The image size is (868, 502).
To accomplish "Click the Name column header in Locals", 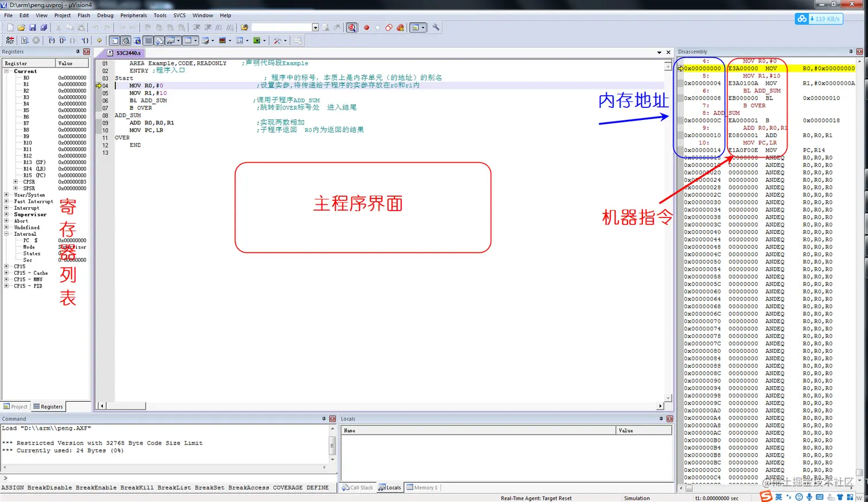I will [x=479, y=430].
